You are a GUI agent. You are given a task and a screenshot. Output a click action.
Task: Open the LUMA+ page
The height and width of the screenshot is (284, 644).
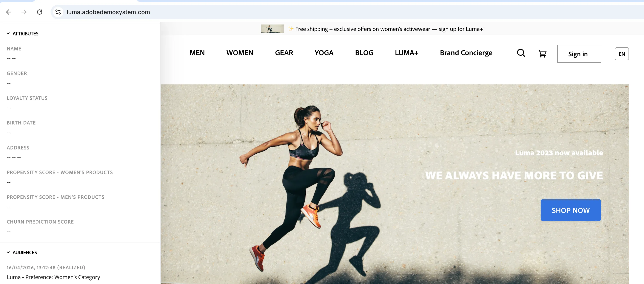click(407, 53)
